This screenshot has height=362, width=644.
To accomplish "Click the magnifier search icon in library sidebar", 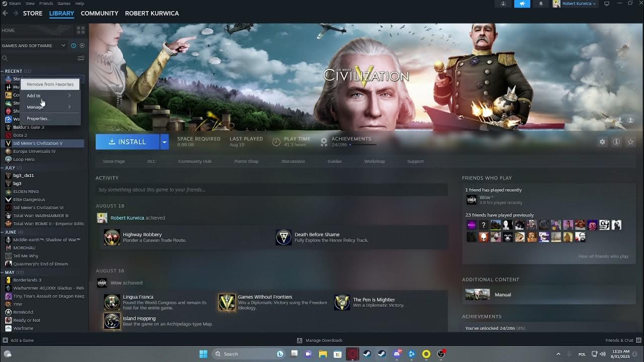I will tap(5, 58).
